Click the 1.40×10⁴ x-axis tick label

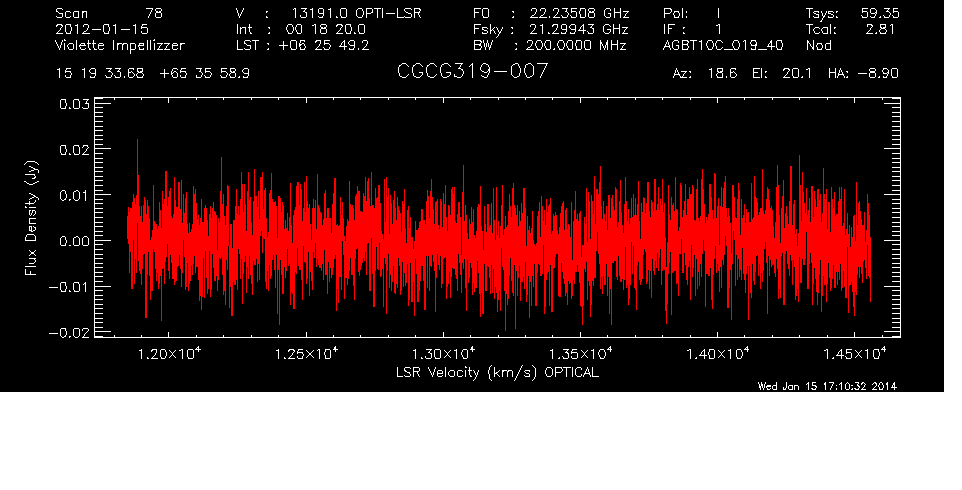(717, 353)
